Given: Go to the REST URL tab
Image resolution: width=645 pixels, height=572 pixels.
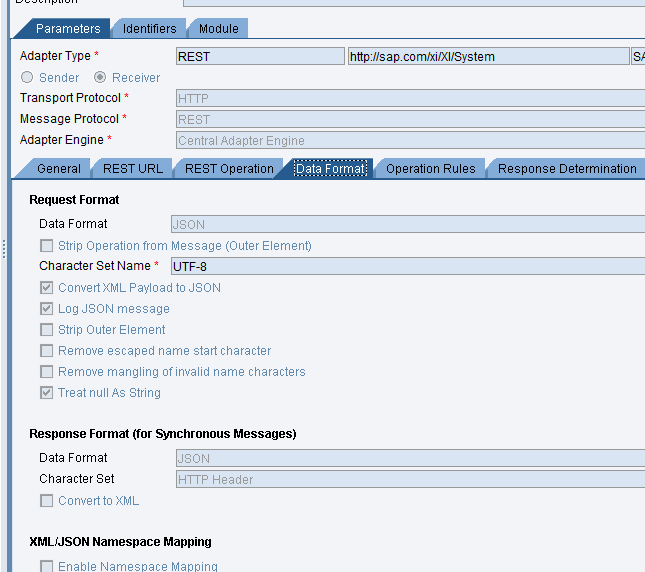Looking at the screenshot, I should (x=132, y=169).
